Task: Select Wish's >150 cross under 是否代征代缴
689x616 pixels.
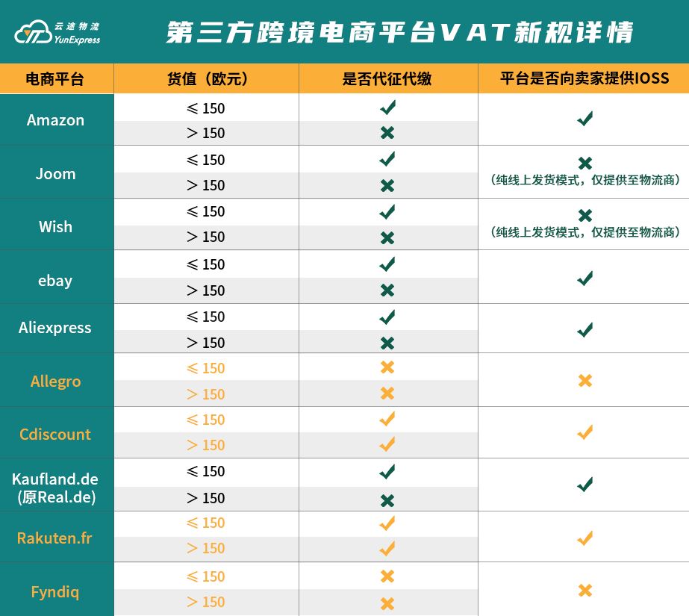Action: tap(387, 237)
